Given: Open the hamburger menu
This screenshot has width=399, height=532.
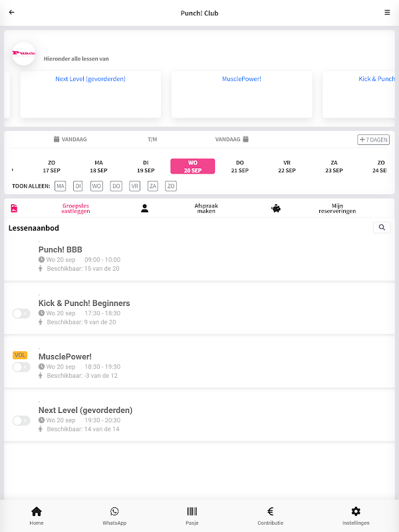Looking at the screenshot, I should [387, 13].
